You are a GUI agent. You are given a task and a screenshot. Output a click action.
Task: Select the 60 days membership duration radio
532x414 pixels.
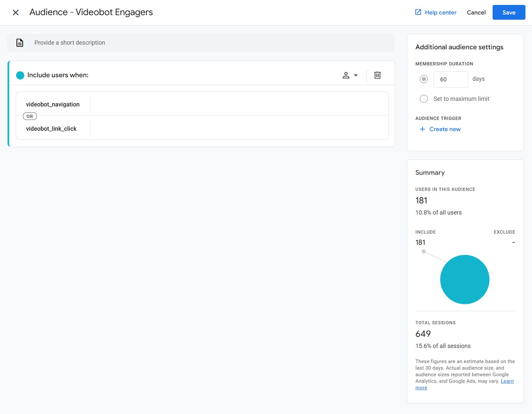tap(424, 79)
